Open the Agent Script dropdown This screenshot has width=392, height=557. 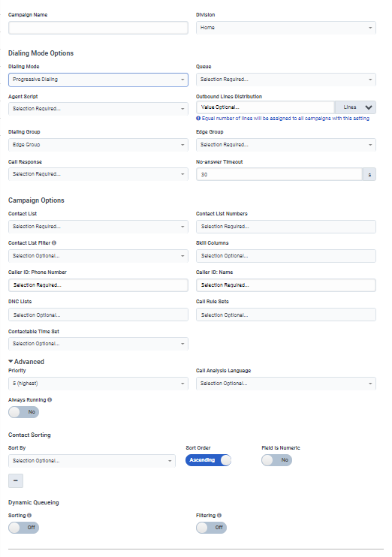coord(98,109)
